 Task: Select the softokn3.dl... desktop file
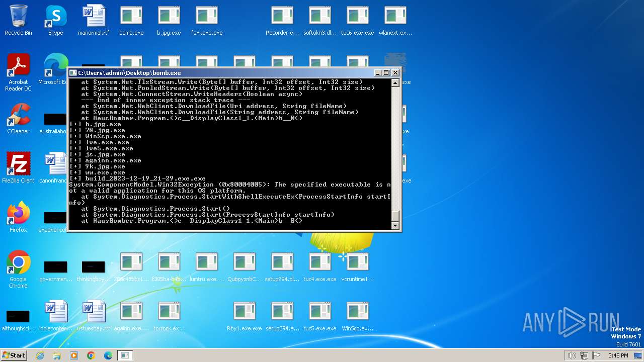pyautogui.click(x=320, y=20)
